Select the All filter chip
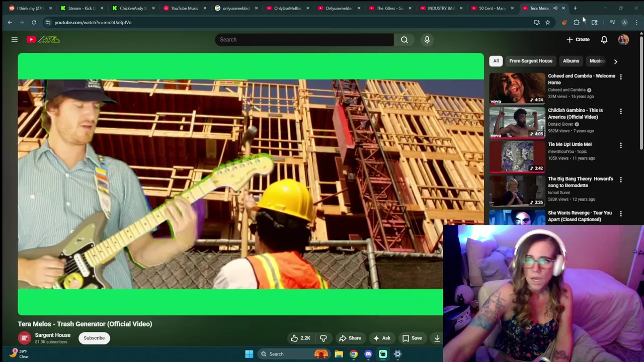Image resolution: width=644 pixels, height=362 pixels. (496, 61)
